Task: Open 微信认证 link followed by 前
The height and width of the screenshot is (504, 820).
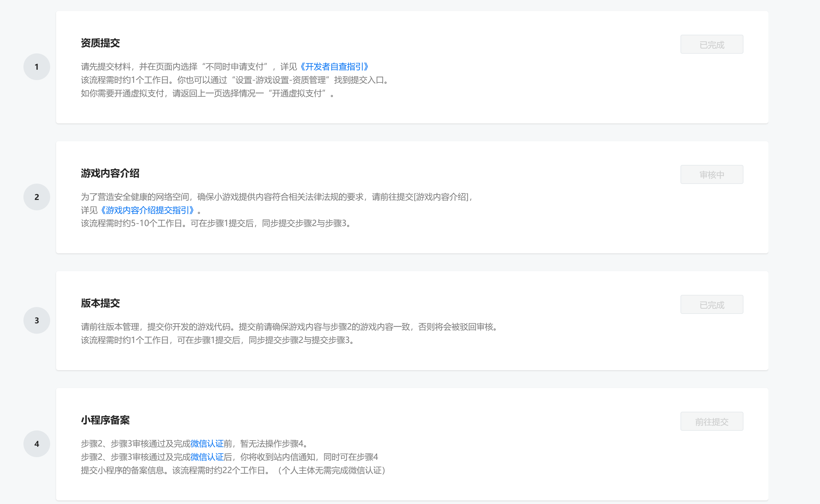Action: [207, 444]
